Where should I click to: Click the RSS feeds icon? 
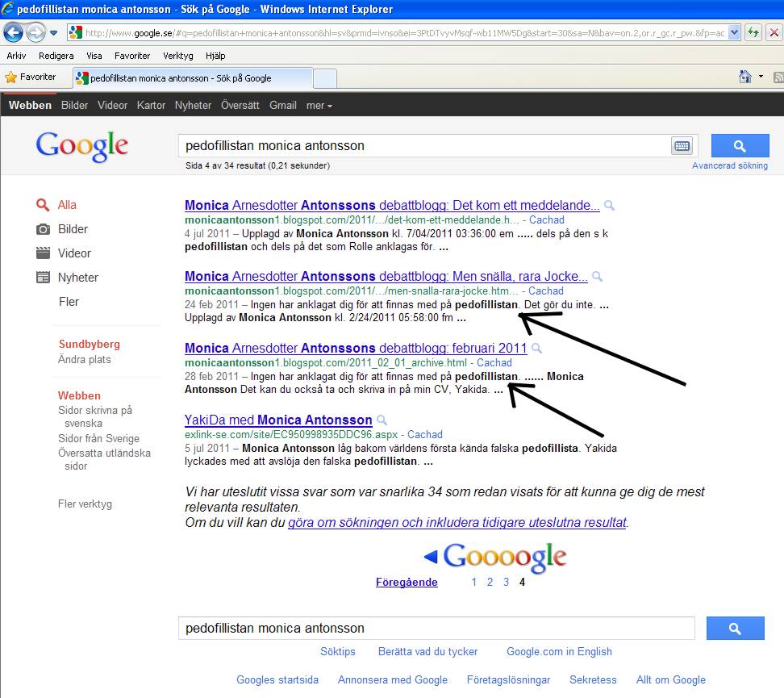778,77
